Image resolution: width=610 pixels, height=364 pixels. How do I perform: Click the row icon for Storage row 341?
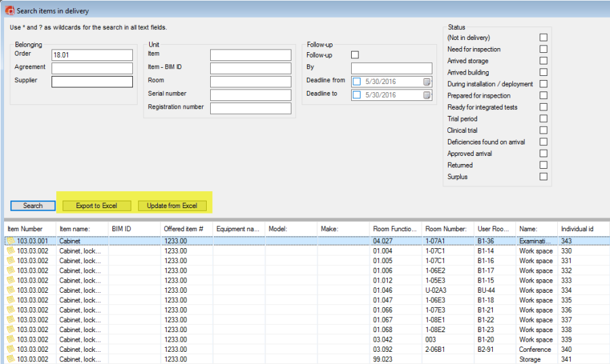point(11,359)
